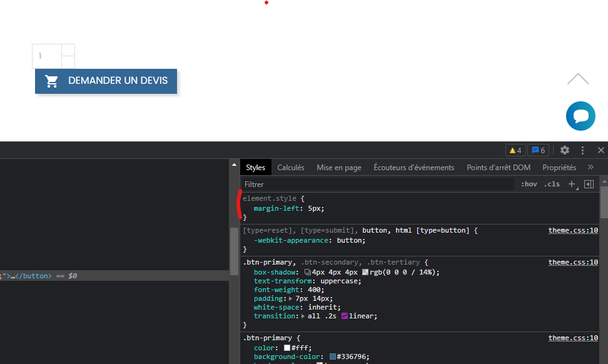The height and width of the screenshot is (364, 608).
Task: Open the box-shadow editor icon
Action: click(308, 272)
